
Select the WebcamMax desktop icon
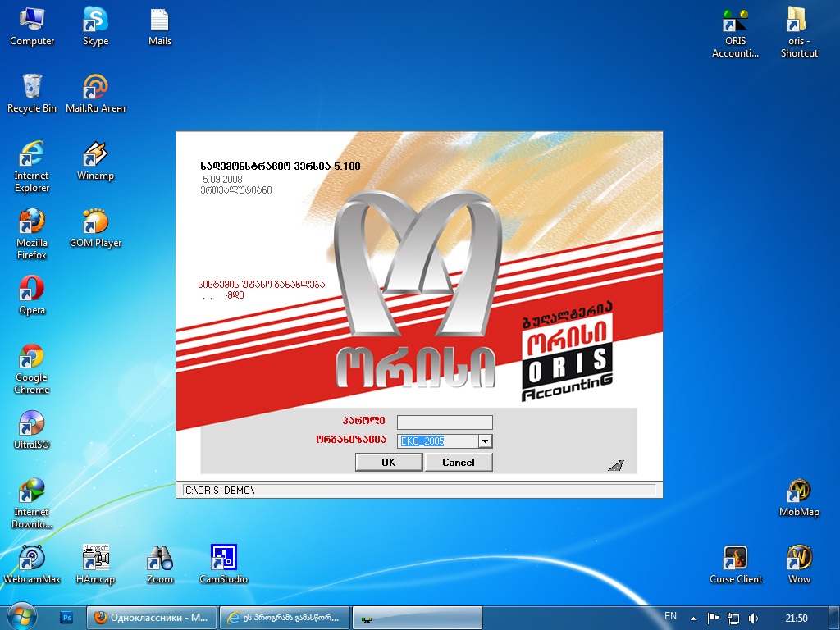pyautogui.click(x=32, y=559)
